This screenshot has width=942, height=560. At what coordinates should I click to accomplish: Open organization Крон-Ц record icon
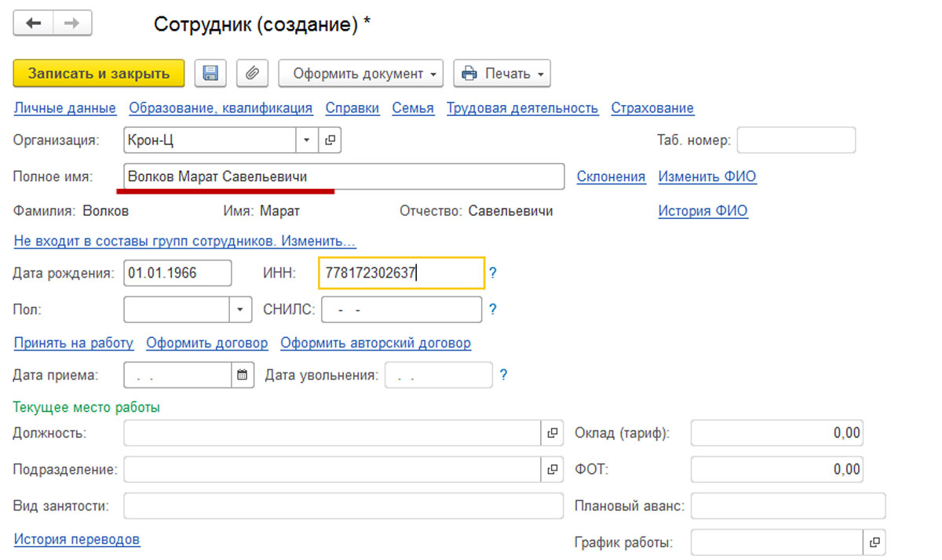coord(330,140)
